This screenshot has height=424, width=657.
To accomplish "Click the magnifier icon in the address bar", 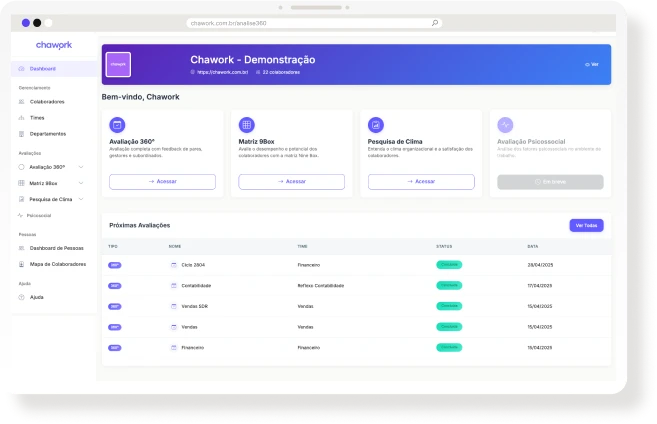I will click(x=435, y=23).
